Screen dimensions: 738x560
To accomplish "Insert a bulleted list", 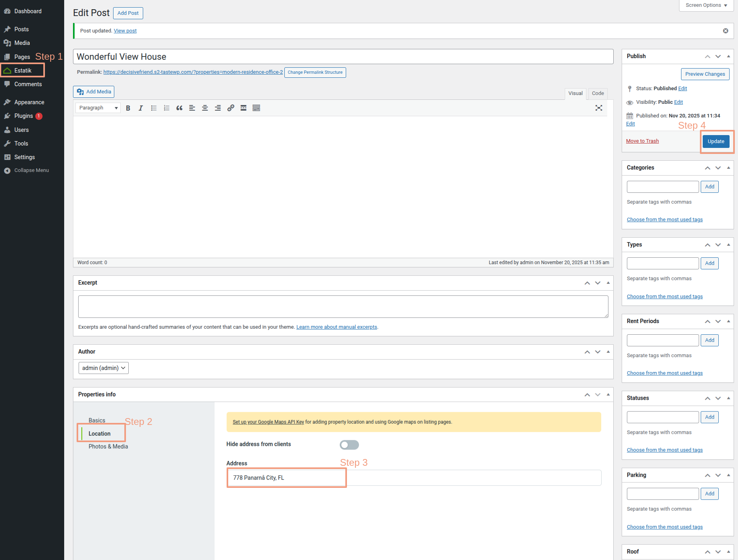I will point(154,108).
